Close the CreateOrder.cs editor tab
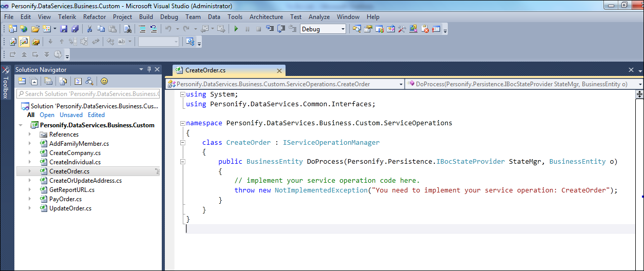 [279, 71]
